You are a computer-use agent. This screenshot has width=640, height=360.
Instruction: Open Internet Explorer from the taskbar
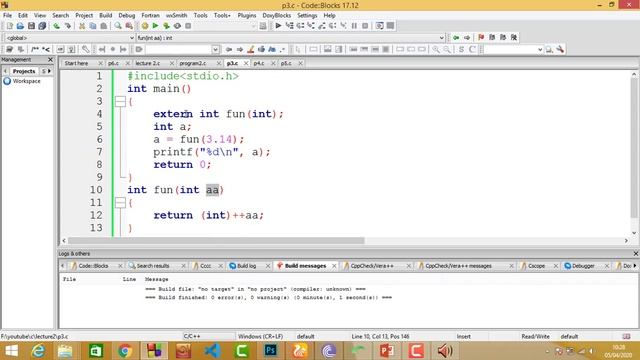coord(38,351)
